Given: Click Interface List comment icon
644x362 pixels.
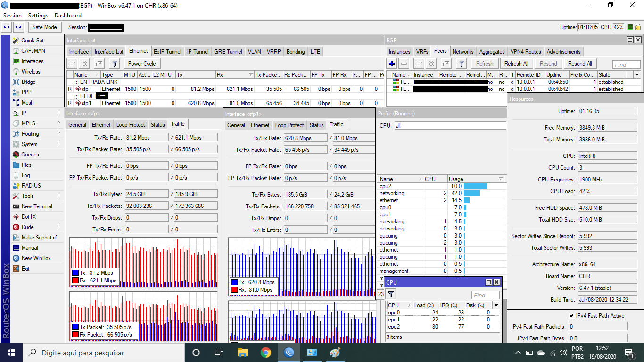Looking at the screenshot, I should tap(99, 64).
